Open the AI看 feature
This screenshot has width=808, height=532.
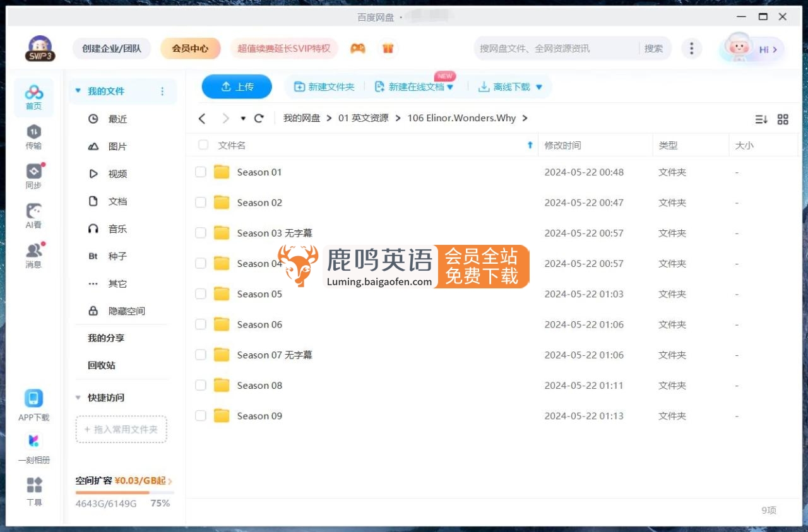pyautogui.click(x=33, y=215)
